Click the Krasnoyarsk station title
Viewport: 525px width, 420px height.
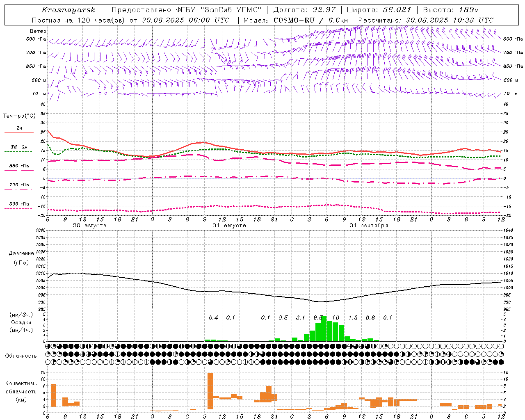(x=68, y=10)
